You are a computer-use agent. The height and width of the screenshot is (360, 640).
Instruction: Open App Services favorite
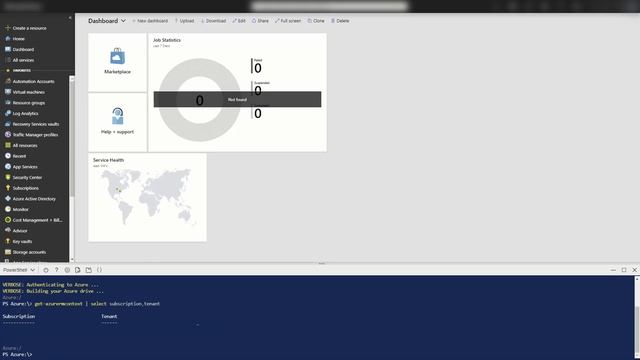(21, 167)
